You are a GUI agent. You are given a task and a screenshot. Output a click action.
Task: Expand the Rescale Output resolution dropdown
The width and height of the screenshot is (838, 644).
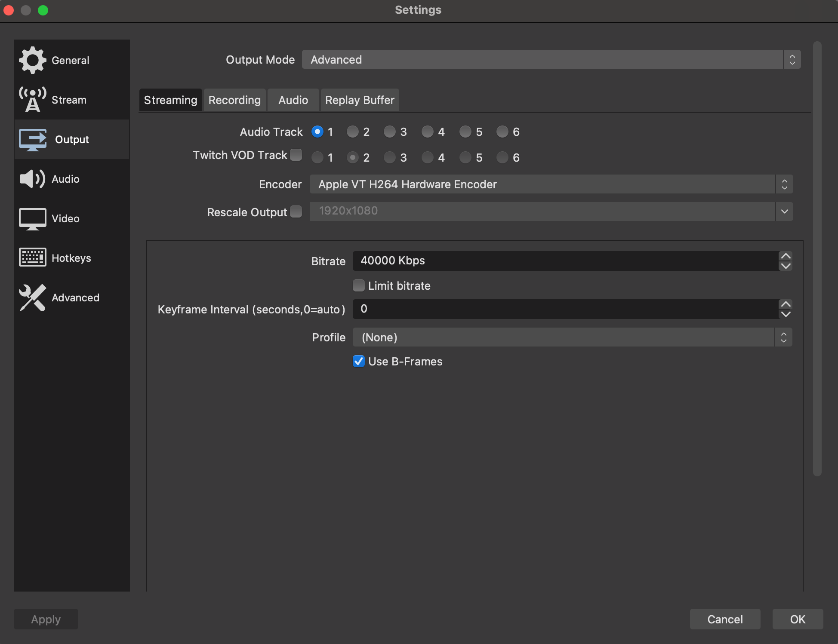click(x=785, y=212)
